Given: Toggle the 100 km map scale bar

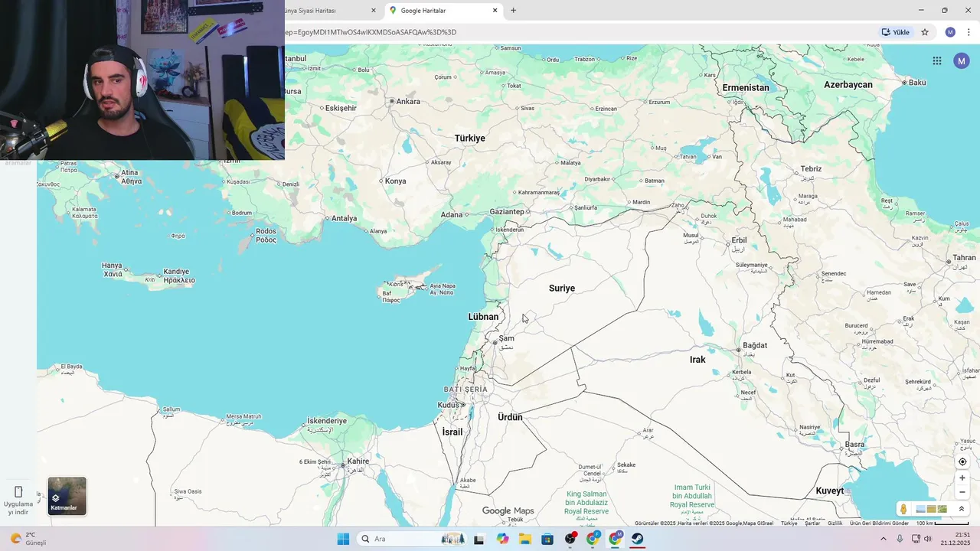Looking at the screenshot, I should pos(942,523).
